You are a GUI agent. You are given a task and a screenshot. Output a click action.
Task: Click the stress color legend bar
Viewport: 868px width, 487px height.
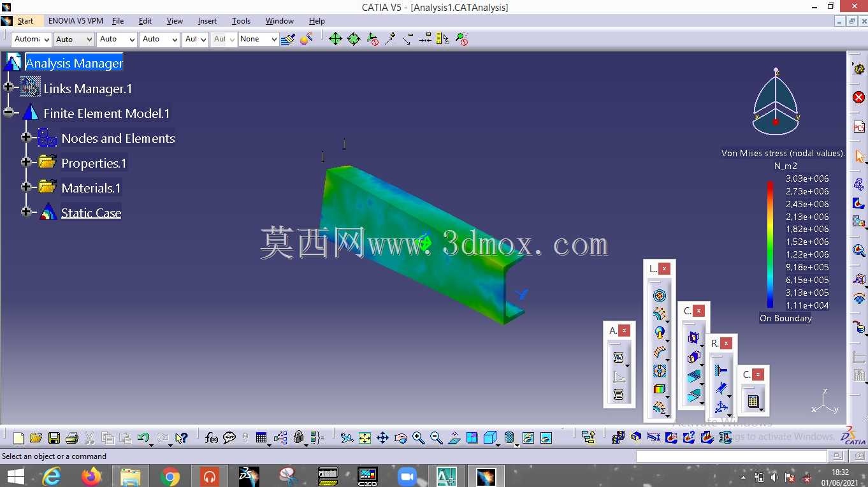pyautogui.click(x=770, y=245)
